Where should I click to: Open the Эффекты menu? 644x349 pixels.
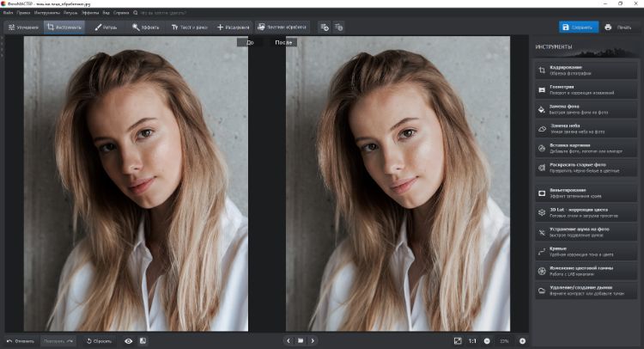coord(90,13)
